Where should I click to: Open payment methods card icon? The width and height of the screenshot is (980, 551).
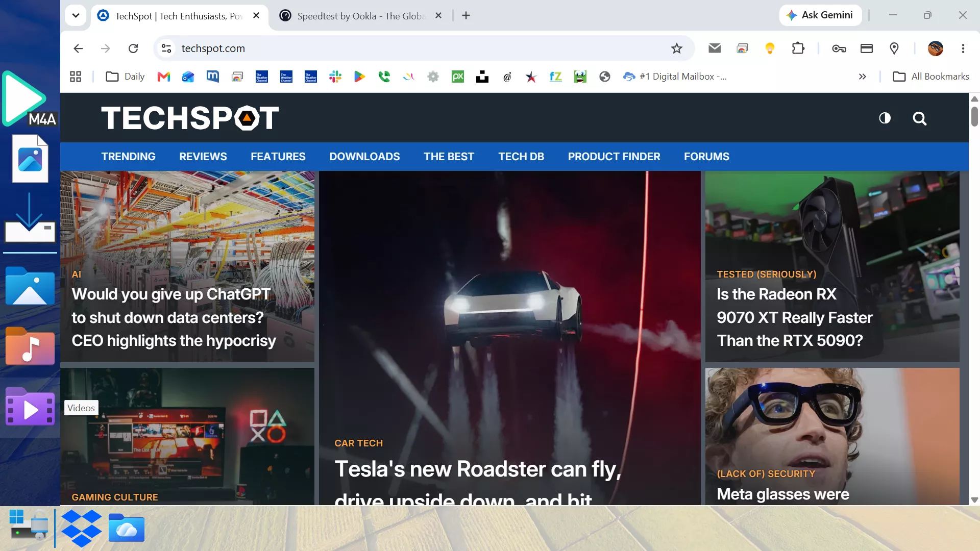867,48
